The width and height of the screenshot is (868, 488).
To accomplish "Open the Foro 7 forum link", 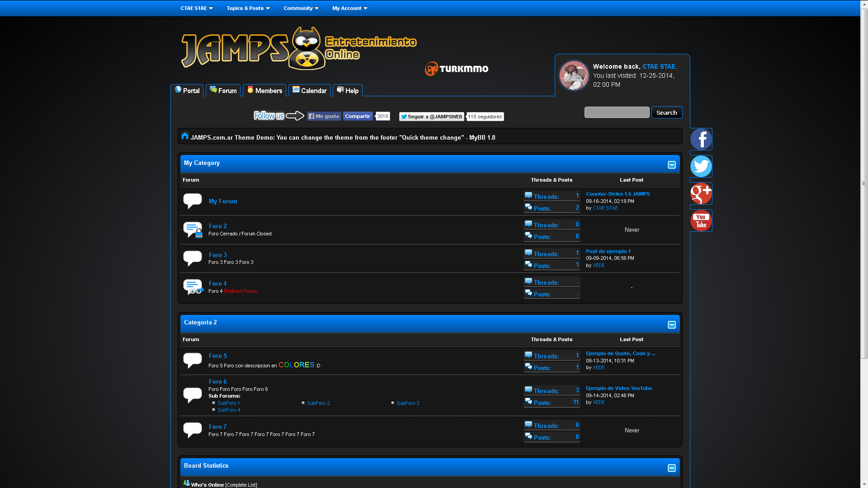I will [x=218, y=427].
